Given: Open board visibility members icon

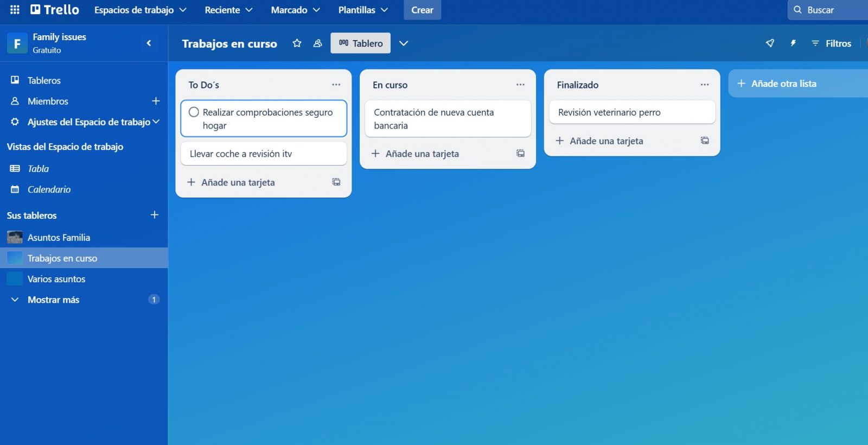Looking at the screenshot, I should (x=318, y=43).
